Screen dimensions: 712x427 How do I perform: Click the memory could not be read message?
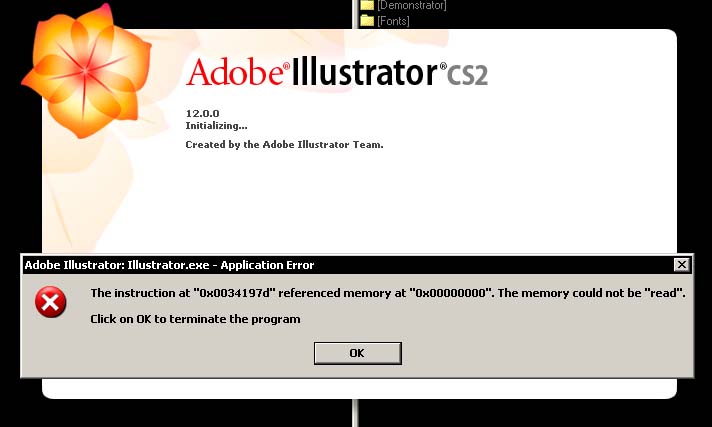click(388, 293)
